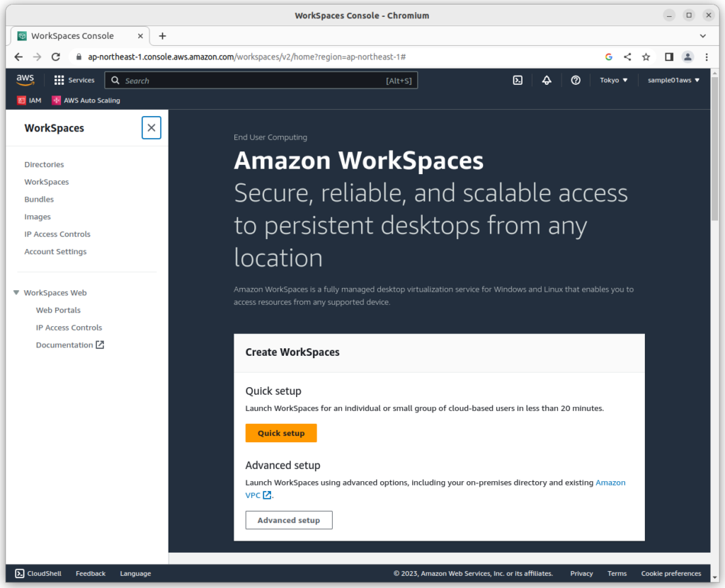Click the browser address bar
Viewport: 725px width, 588px height.
click(x=283, y=57)
